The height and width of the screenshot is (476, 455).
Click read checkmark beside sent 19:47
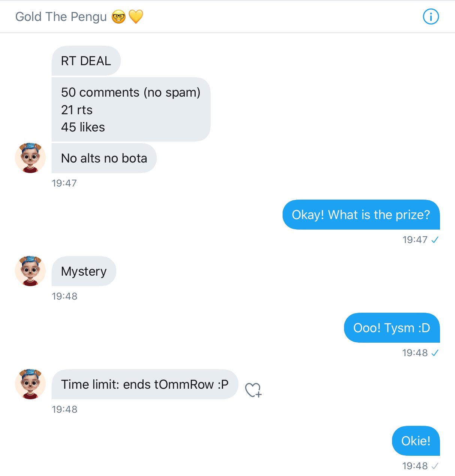point(435,240)
